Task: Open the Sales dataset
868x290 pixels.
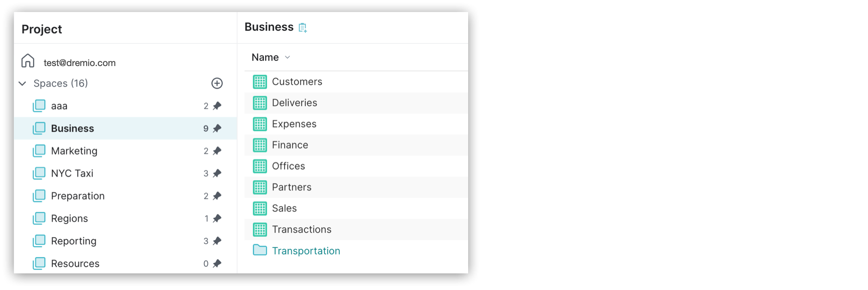Action: (284, 208)
